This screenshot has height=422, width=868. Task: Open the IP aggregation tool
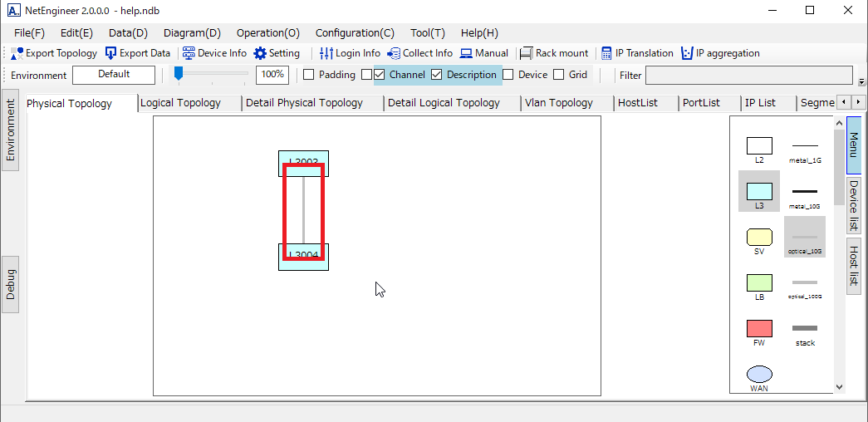point(687,53)
